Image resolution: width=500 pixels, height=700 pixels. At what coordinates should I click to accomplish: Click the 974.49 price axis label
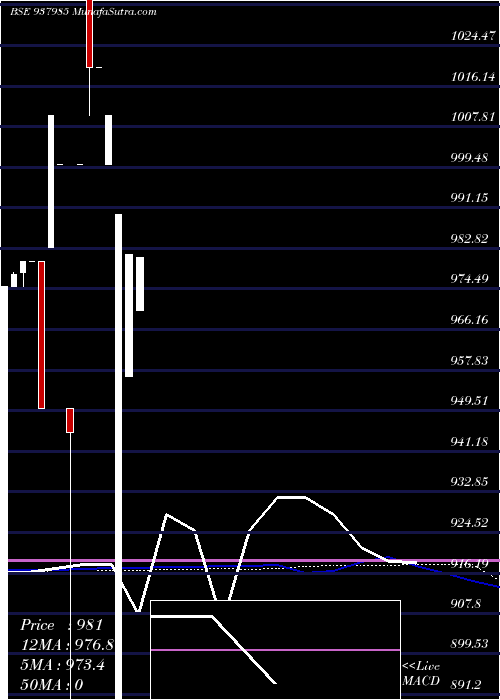[469, 279]
